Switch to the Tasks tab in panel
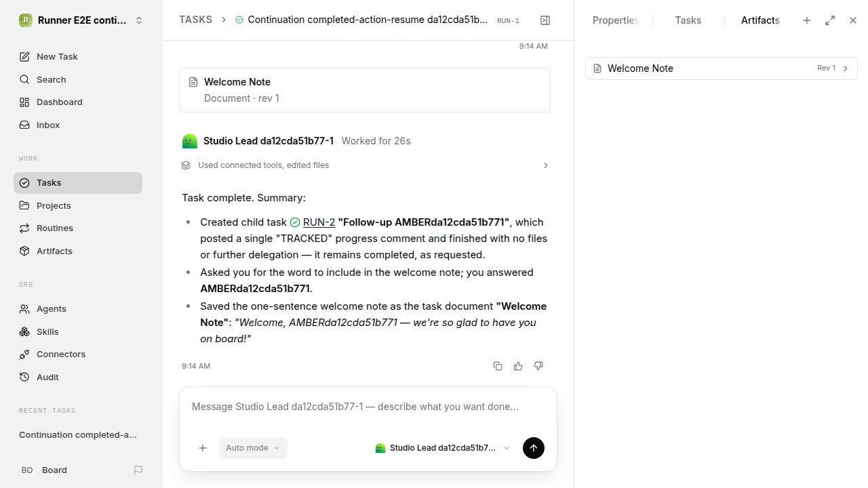 point(688,20)
